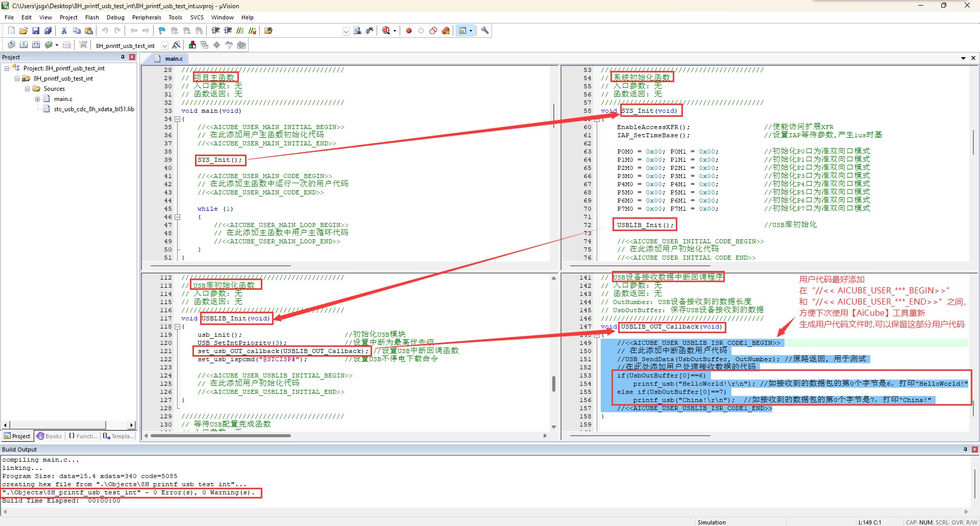Download to flash with the LOAD icon
This screenshot has height=526, width=980.
click(83, 45)
